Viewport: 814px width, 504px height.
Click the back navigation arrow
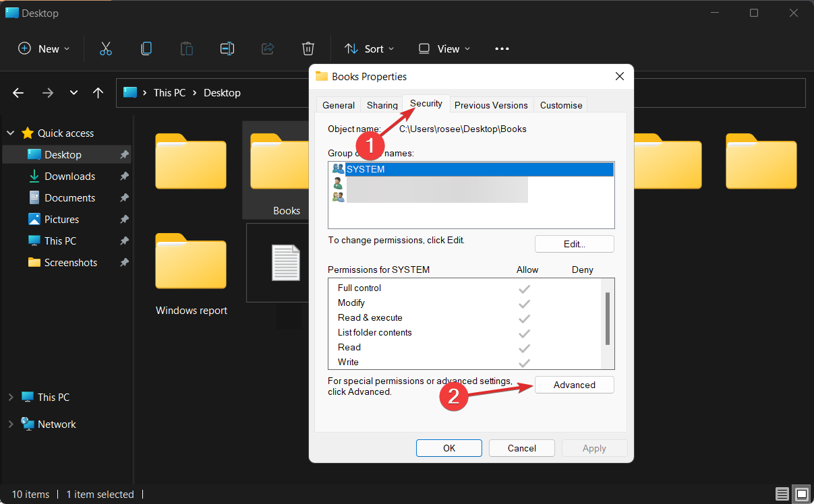[18, 92]
